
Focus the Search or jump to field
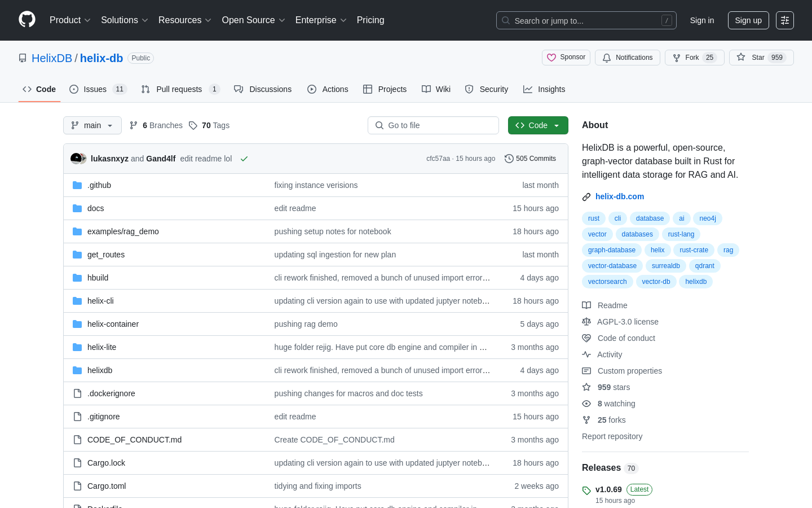click(x=586, y=20)
